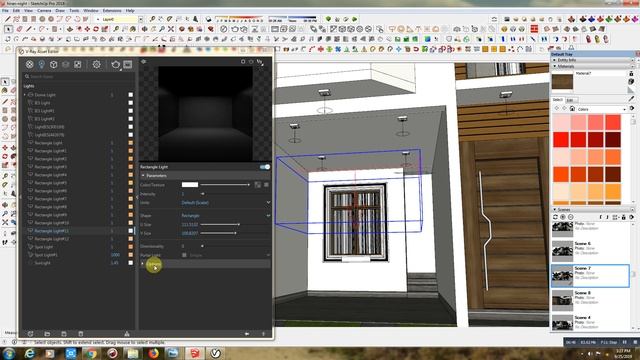Click the white Color/Texture swatch

(190, 185)
